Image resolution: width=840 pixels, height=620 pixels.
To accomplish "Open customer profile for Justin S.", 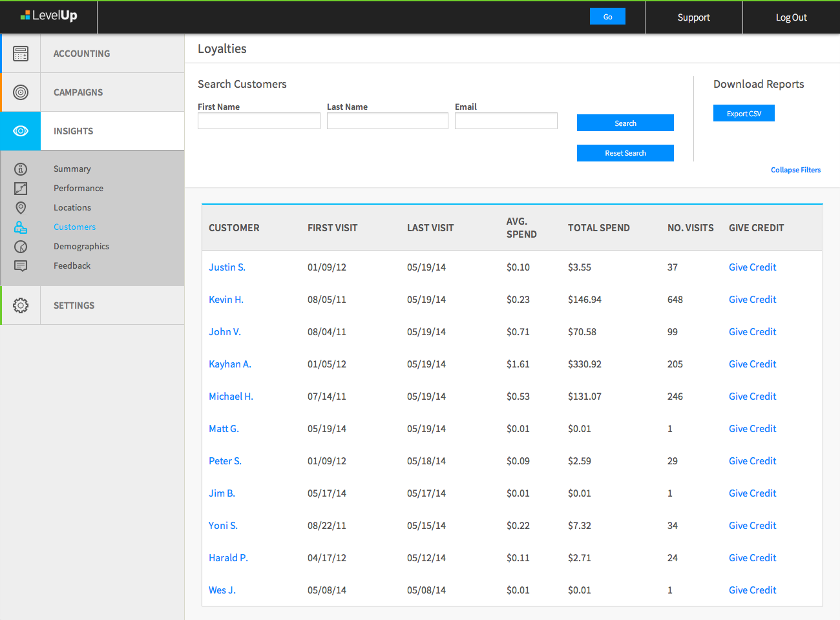I will coord(227,267).
